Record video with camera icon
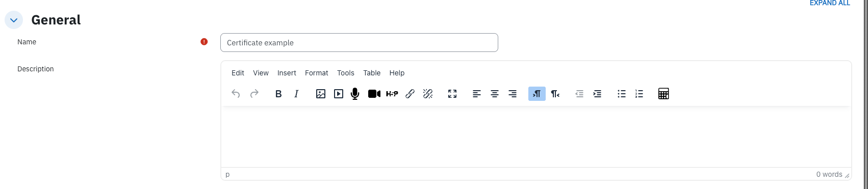 tap(374, 94)
